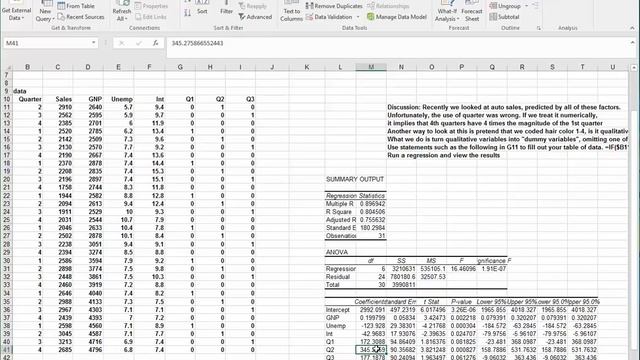This screenshot has width=640, height=360.
Task: Open the Name Box dropdown arrow
Action: tap(93, 43)
